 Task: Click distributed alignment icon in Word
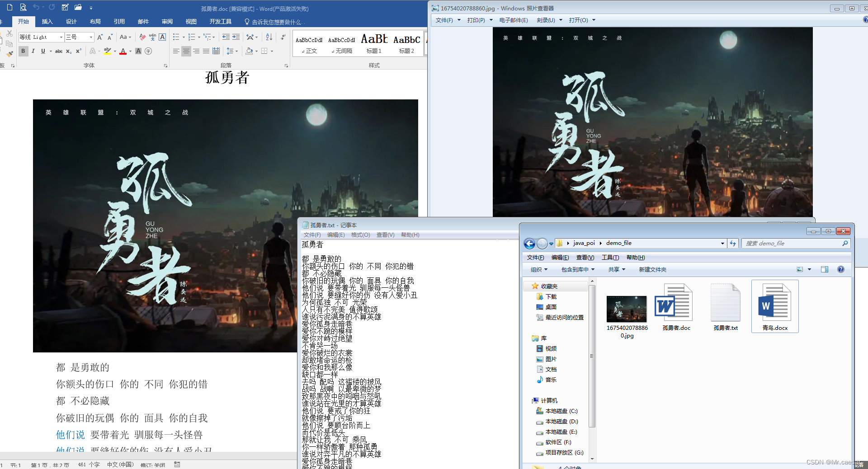[x=216, y=51]
